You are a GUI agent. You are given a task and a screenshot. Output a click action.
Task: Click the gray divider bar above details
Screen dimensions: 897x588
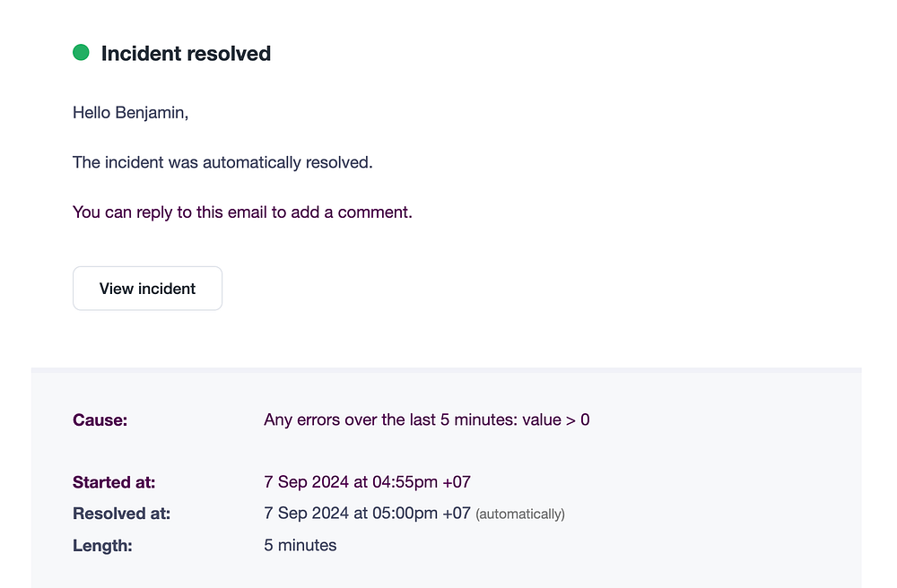[446, 369]
